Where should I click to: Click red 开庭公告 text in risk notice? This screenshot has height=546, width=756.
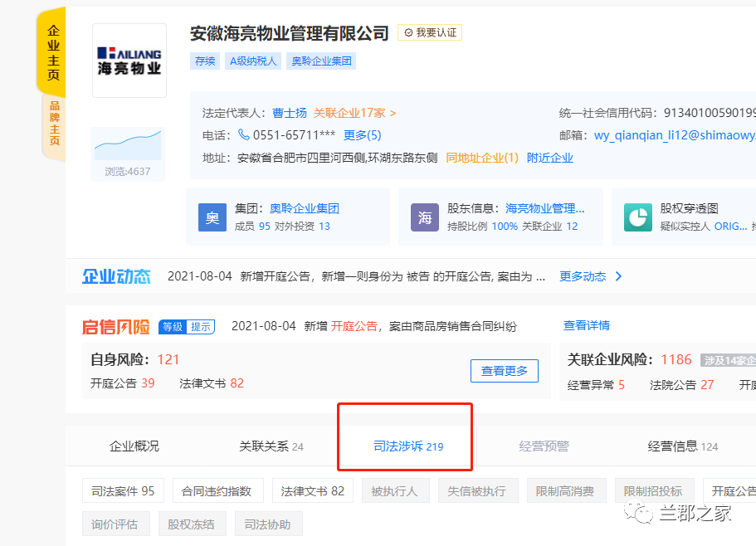coord(354,326)
